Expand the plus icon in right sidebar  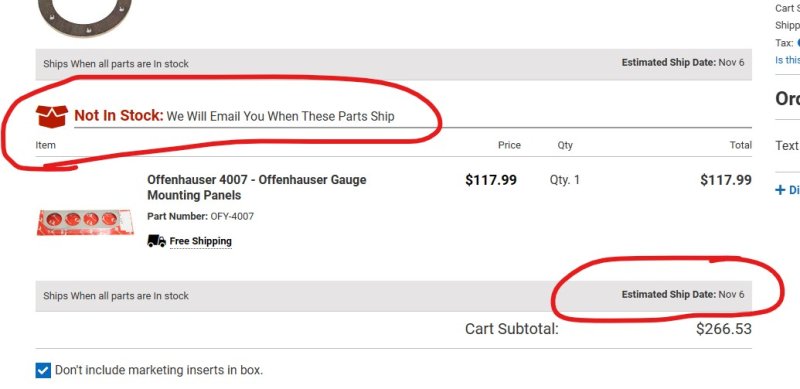[780, 190]
